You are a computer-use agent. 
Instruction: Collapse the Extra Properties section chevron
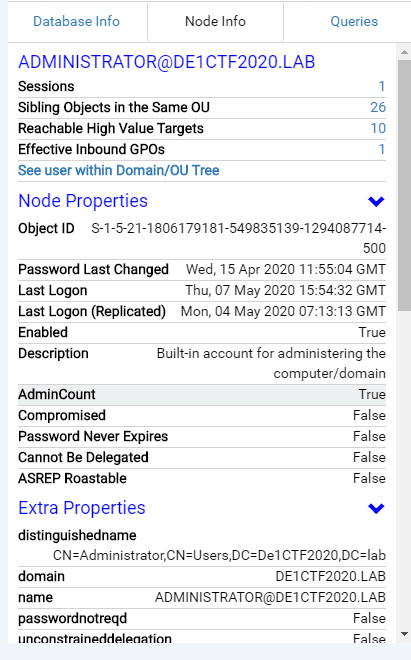click(376, 508)
